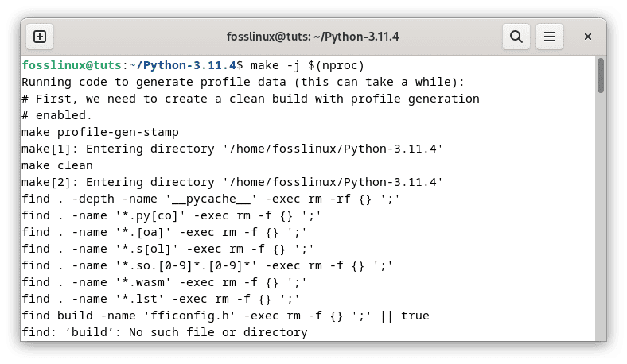Click the find line with '__pycache__'
The image size is (627, 364).
pos(211,199)
